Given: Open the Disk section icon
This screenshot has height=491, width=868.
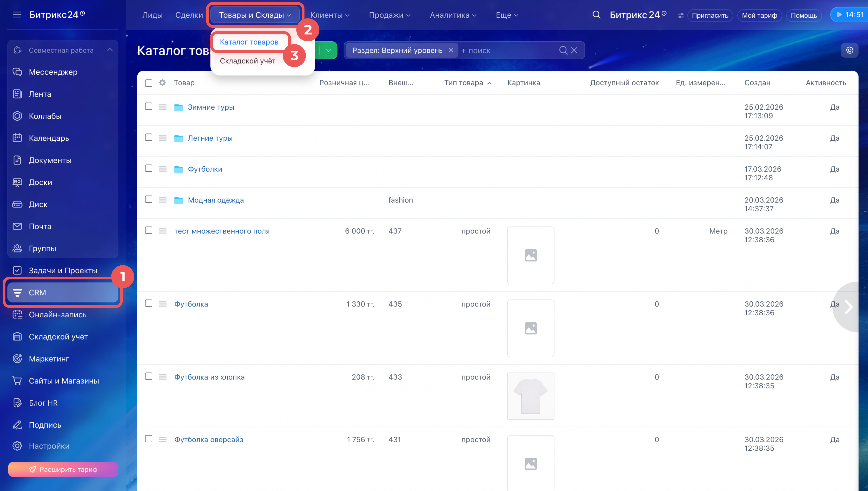Looking at the screenshot, I should pos(17,204).
